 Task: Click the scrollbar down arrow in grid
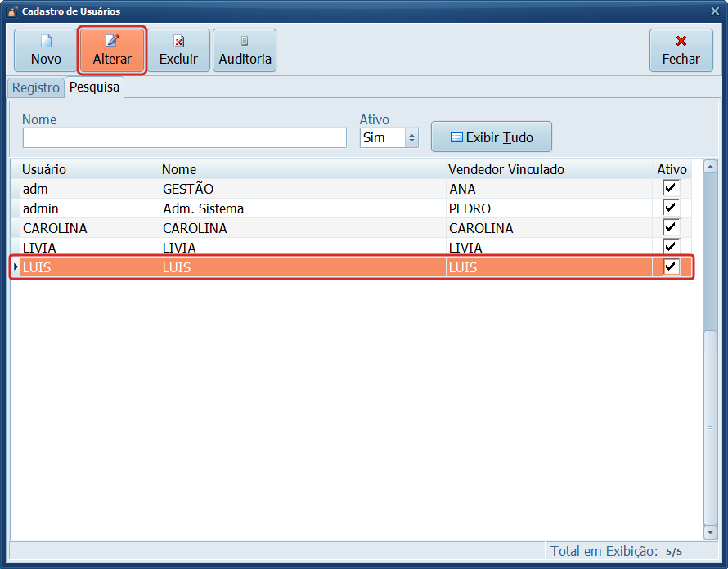click(x=710, y=532)
